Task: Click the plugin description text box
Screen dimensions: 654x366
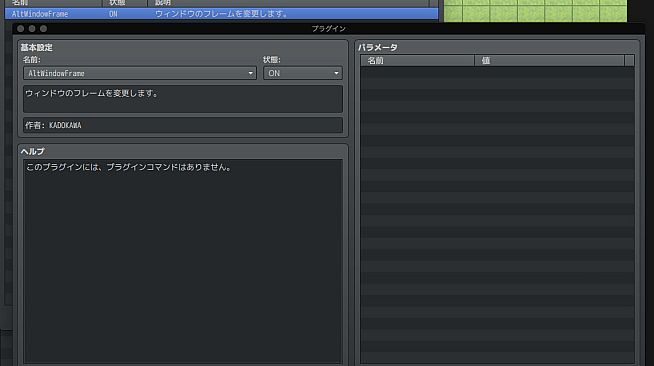Action: (183, 99)
